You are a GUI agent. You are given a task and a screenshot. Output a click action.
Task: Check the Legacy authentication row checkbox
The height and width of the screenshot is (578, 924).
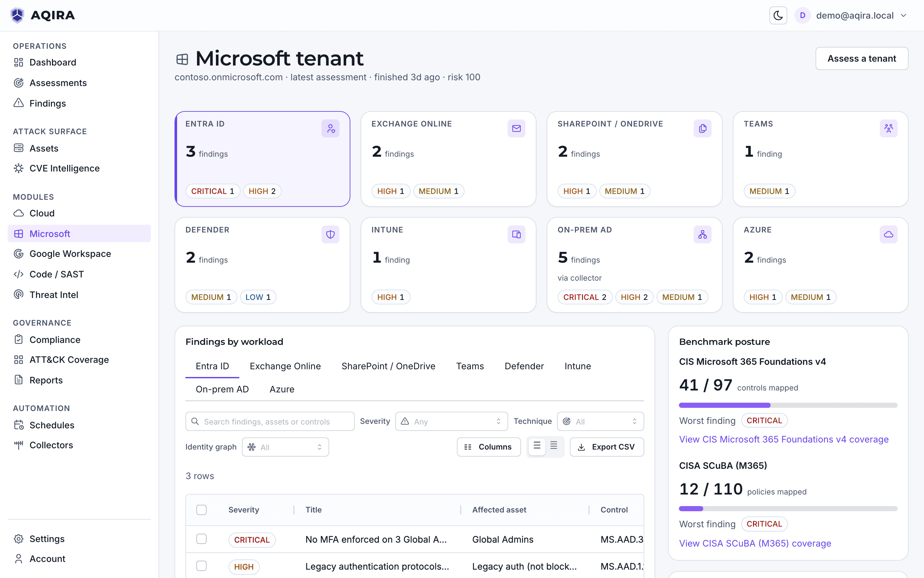tap(201, 566)
